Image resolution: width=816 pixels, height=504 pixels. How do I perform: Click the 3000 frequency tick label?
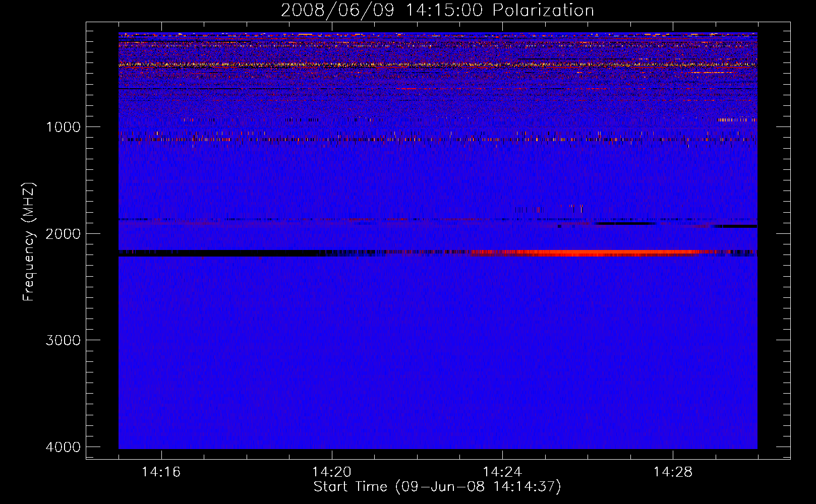point(63,340)
